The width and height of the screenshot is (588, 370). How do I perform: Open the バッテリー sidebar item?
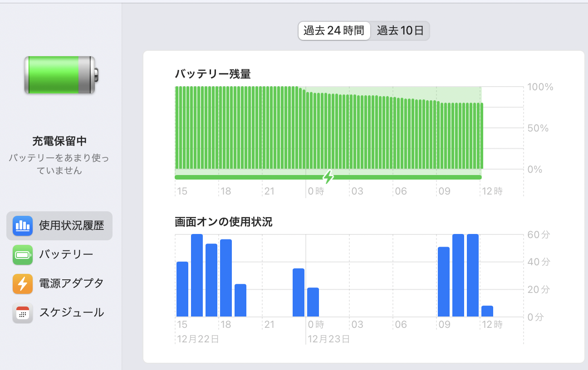pyautogui.click(x=66, y=255)
